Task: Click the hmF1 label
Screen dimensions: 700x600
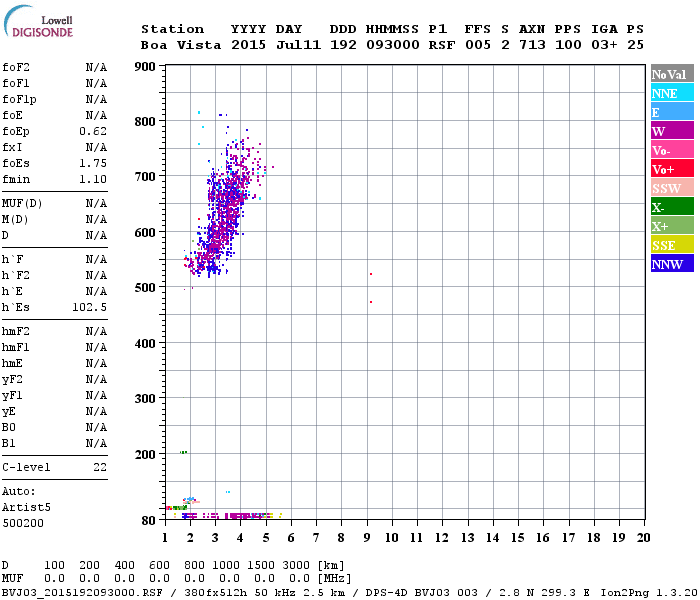Action: (16, 347)
